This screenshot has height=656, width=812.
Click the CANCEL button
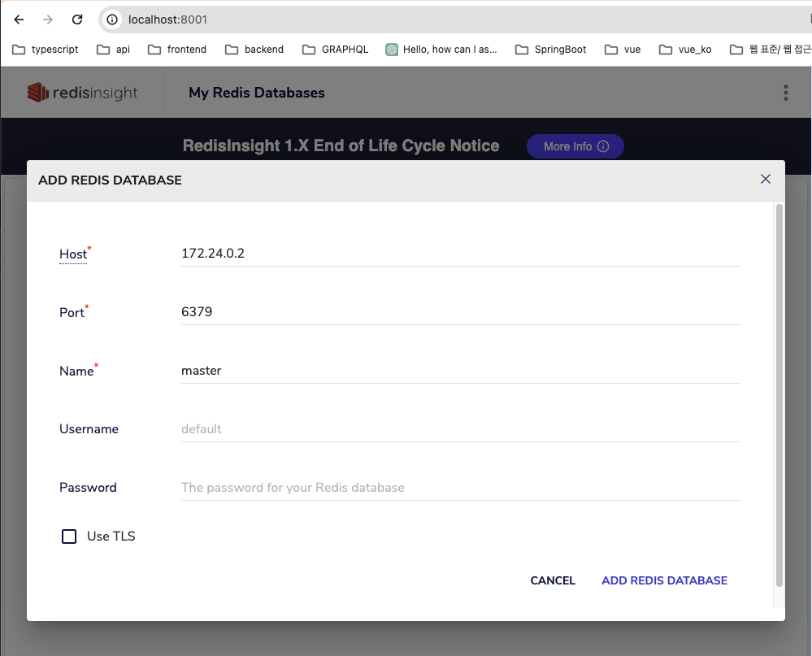tap(553, 580)
